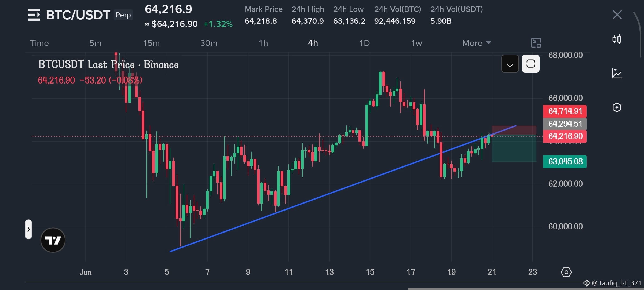Click the Jun date axis label
This screenshot has width=644, height=290.
[85, 272]
